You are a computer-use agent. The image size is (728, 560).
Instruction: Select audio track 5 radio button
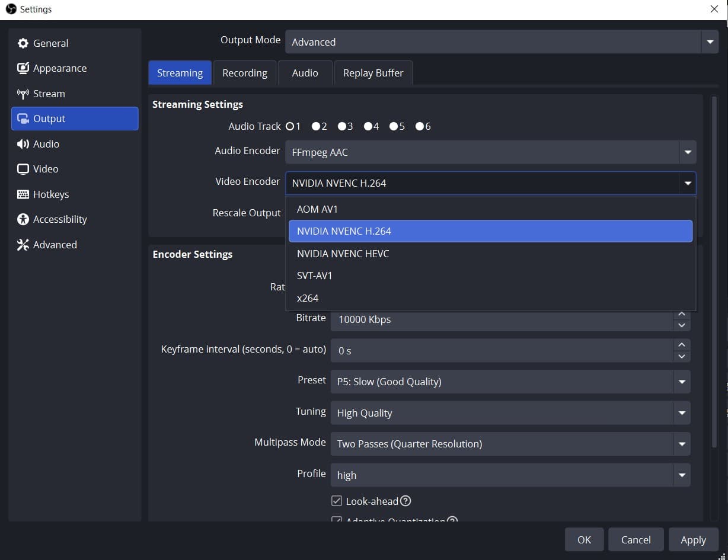click(x=394, y=126)
